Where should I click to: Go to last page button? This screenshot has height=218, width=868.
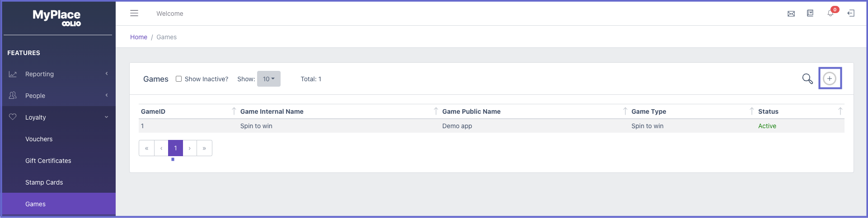coord(204,148)
